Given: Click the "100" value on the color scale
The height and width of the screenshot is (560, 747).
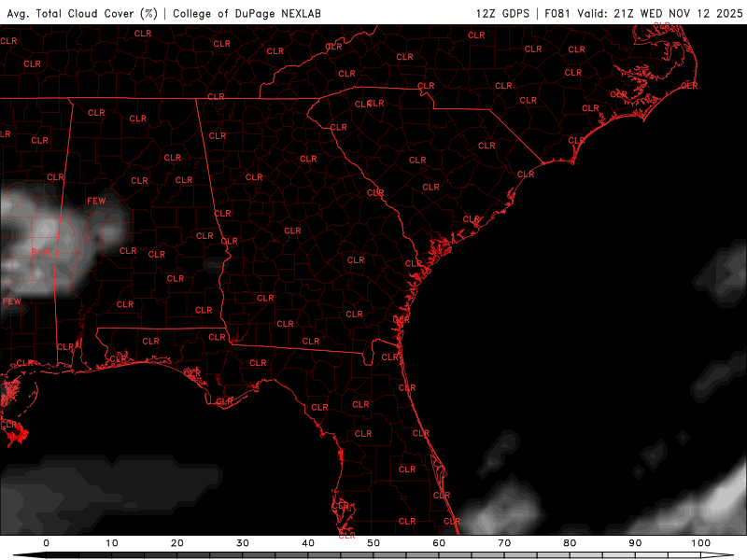Looking at the screenshot, I should click(x=701, y=543).
